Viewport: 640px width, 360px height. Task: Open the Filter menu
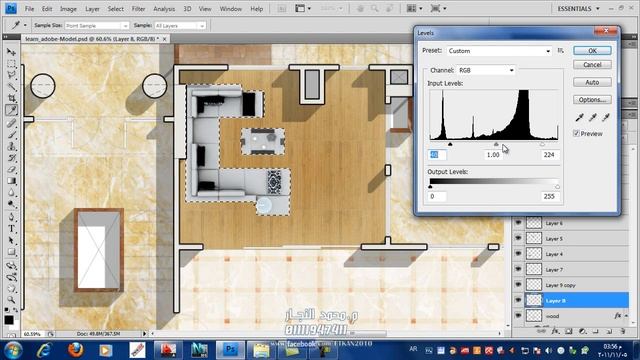click(138, 9)
